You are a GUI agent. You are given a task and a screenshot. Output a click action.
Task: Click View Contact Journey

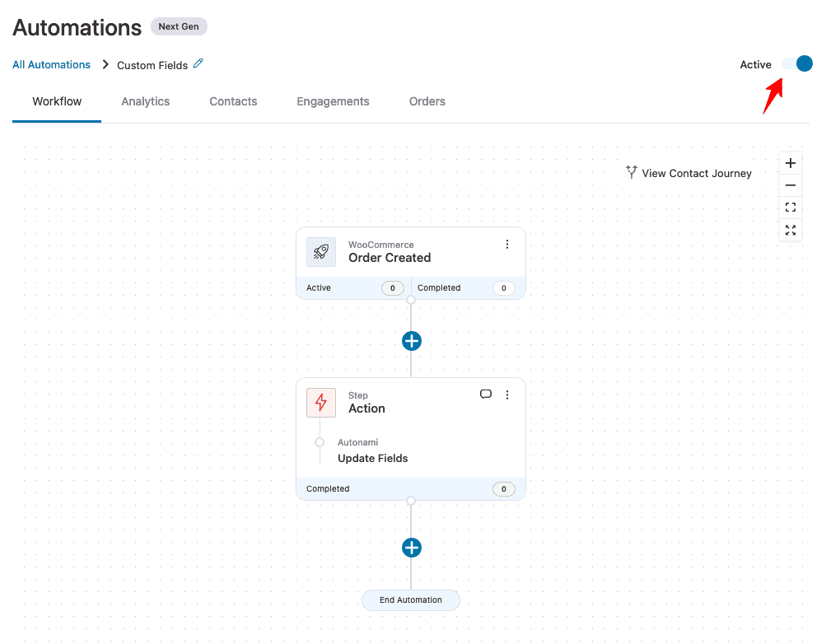[688, 173]
